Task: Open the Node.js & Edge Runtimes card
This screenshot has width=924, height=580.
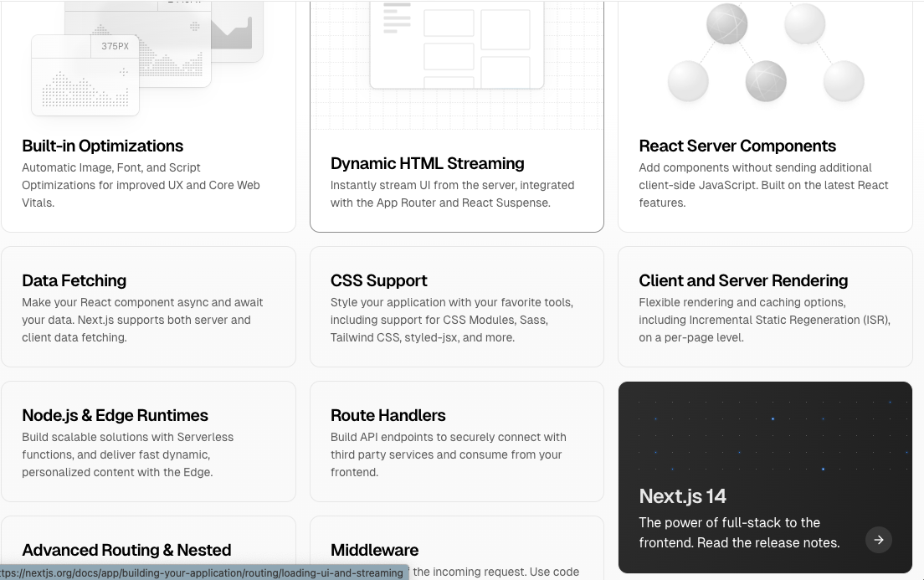Action: [148, 441]
